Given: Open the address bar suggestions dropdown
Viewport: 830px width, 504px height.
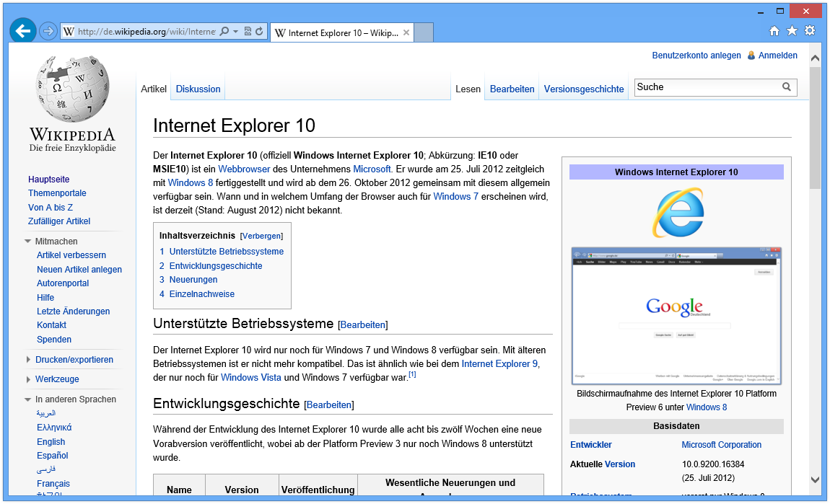Looking at the screenshot, I should (235, 30).
